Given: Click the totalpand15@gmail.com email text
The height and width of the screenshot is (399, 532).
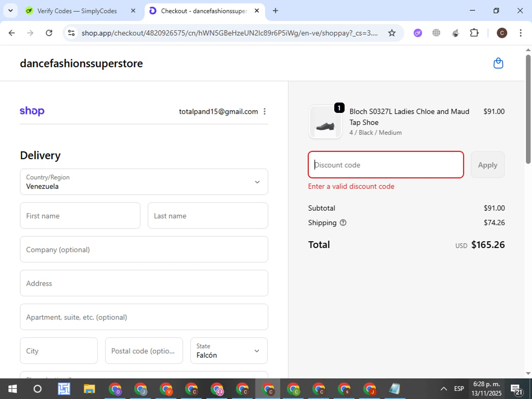Looking at the screenshot, I should [x=218, y=111].
